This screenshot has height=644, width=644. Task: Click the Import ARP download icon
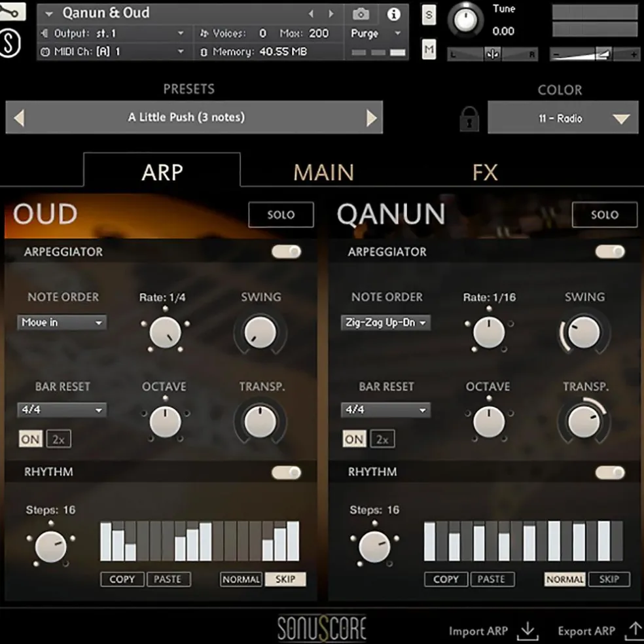coord(528,631)
